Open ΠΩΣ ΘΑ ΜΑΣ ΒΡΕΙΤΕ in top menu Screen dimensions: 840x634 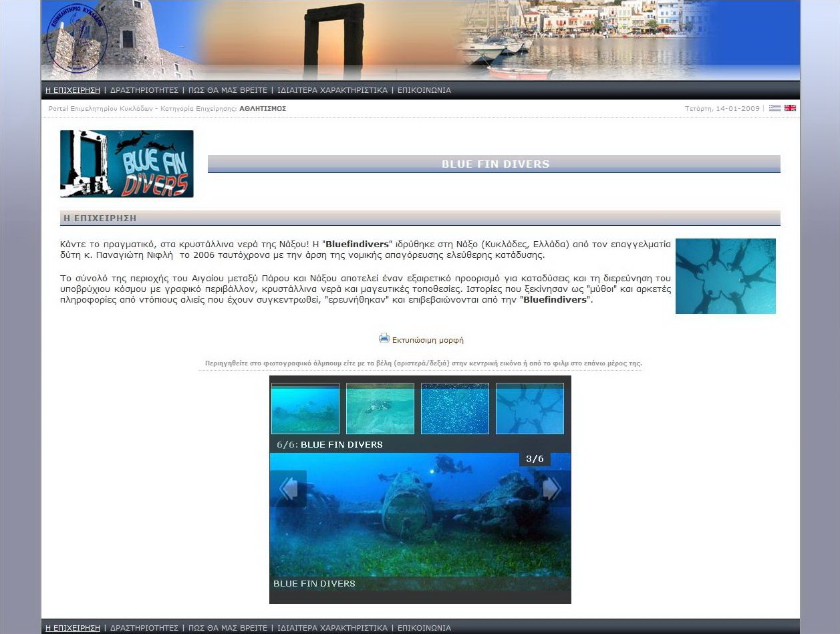pyautogui.click(x=228, y=90)
